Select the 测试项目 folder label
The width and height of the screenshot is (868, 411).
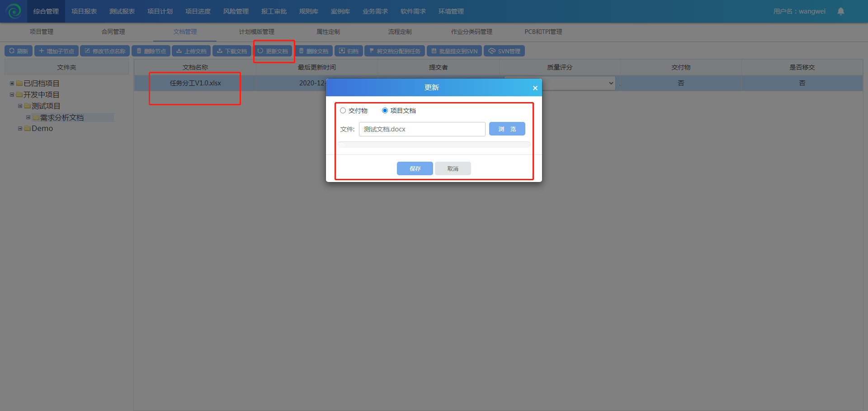(46, 106)
